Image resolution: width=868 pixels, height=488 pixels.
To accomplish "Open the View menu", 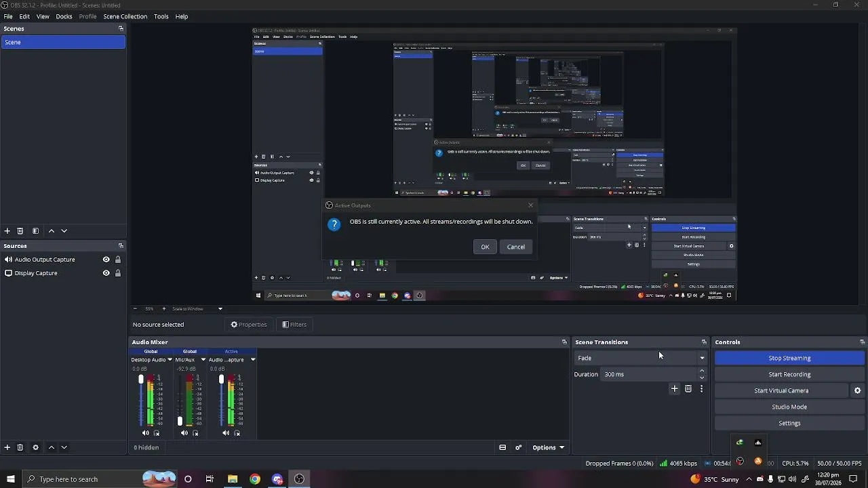I will coord(43,16).
